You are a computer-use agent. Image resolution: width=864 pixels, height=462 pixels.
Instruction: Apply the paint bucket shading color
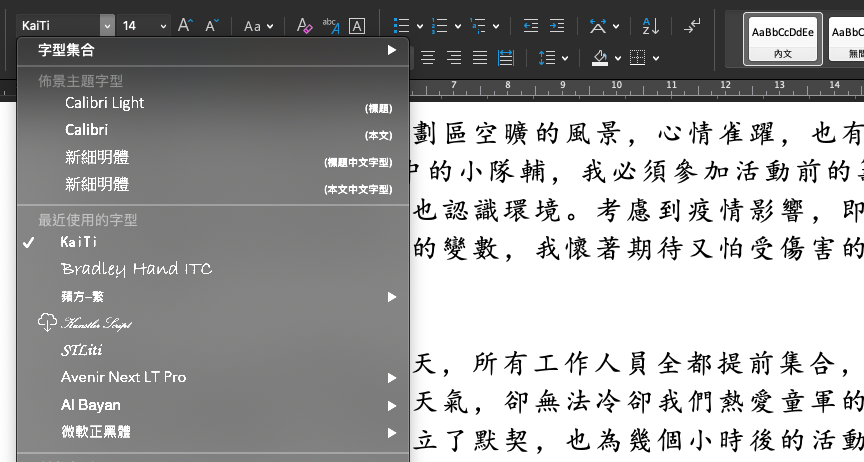tap(600, 57)
